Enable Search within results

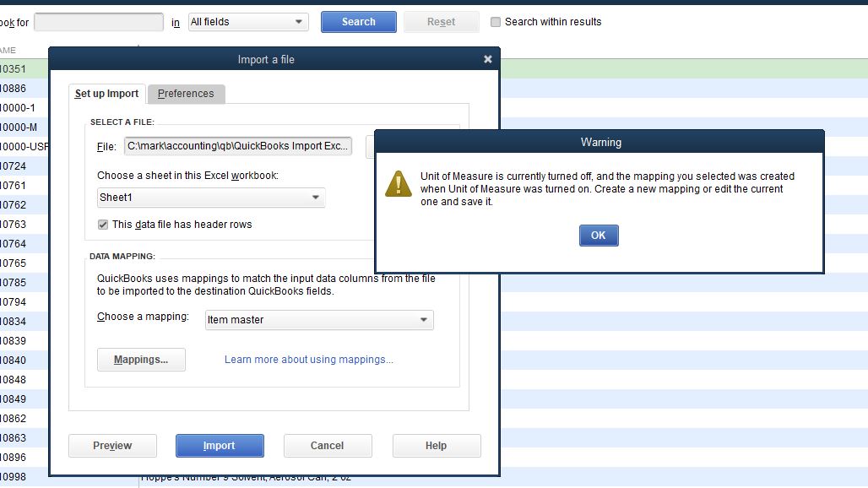click(x=496, y=21)
